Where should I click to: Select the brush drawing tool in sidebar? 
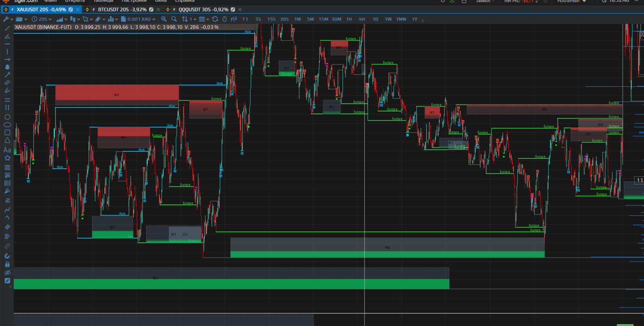click(x=7, y=90)
